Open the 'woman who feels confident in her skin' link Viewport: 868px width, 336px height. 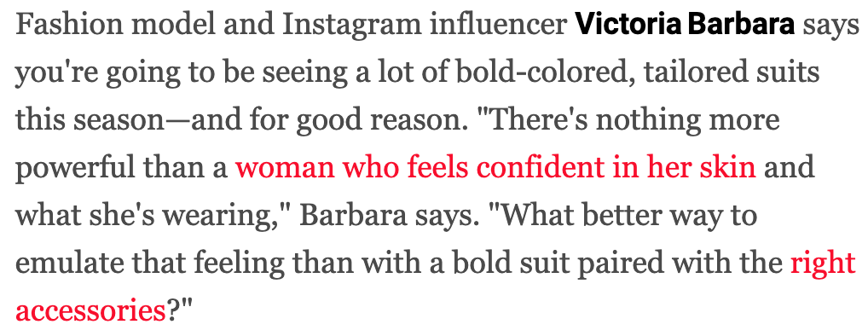click(495, 167)
